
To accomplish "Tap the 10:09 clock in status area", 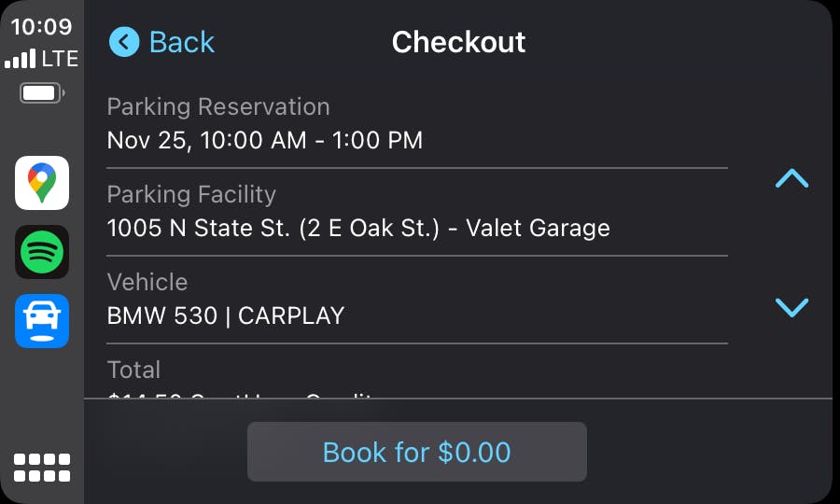I will click(41, 26).
